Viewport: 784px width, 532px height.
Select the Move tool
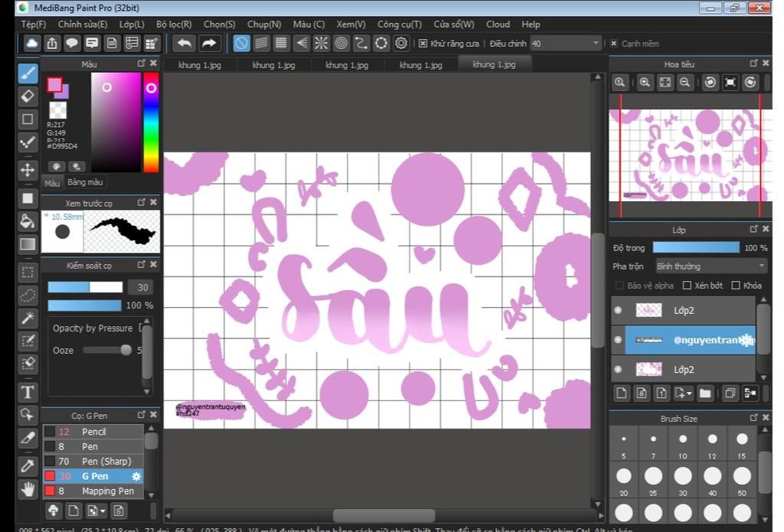(28, 170)
